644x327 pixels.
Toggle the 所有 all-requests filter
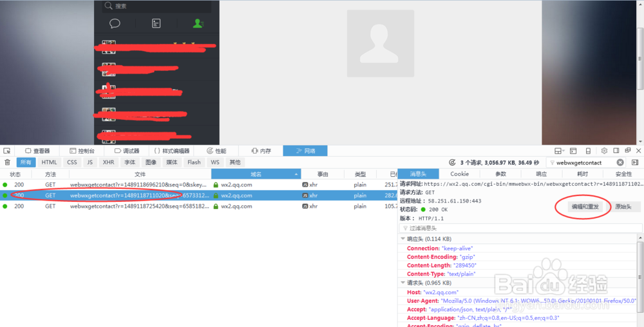[26, 162]
